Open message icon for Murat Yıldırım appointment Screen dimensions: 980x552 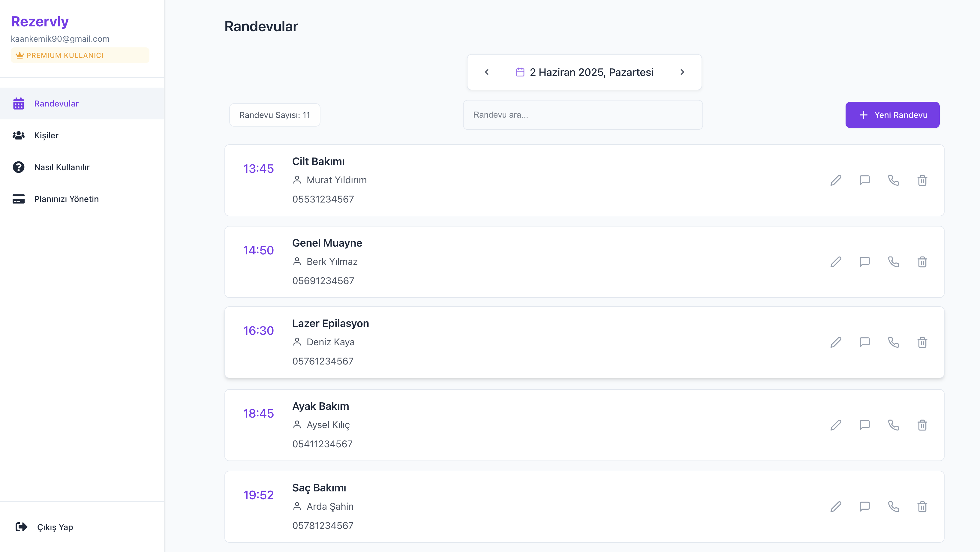point(864,180)
